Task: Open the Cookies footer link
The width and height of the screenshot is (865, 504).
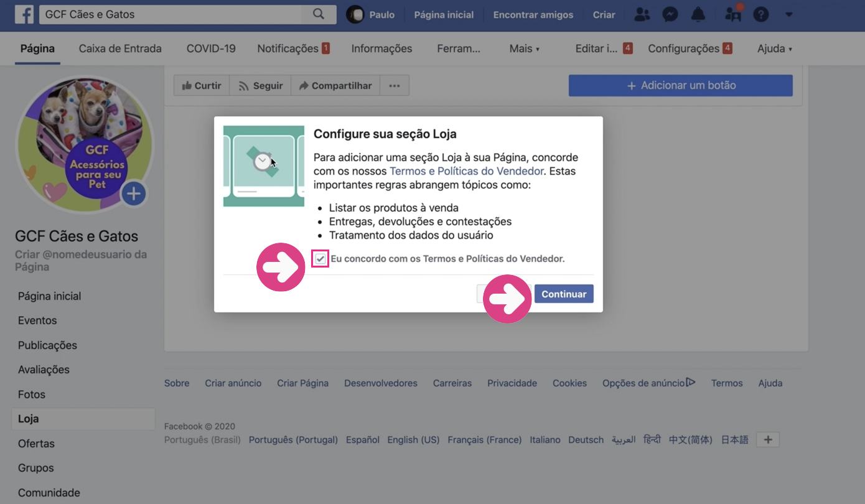Action: tap(570, 383)
